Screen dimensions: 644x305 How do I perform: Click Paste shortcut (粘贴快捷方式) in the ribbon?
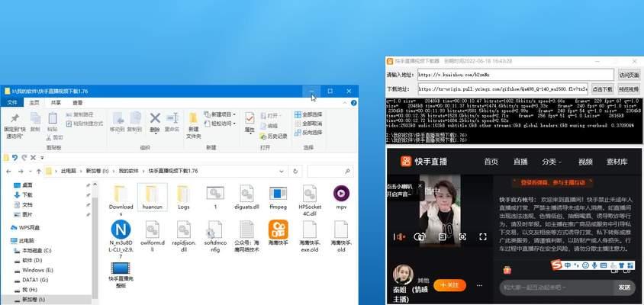[x=84, y=124]
